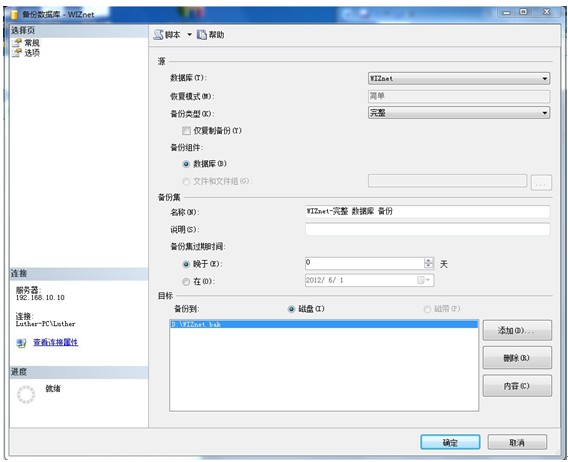Screen dimensions: 568x462
Task: Click the 常规 page icon
Action: coord(17,43)
